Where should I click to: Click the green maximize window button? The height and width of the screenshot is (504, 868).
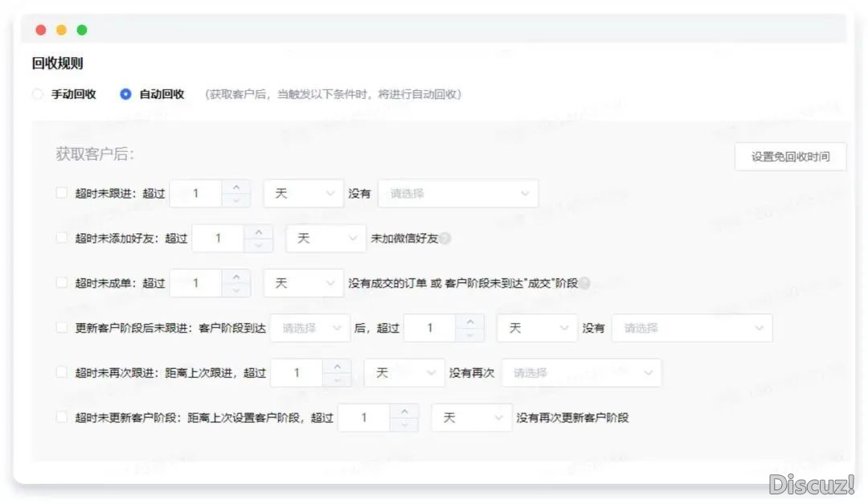tap(82, 30)
